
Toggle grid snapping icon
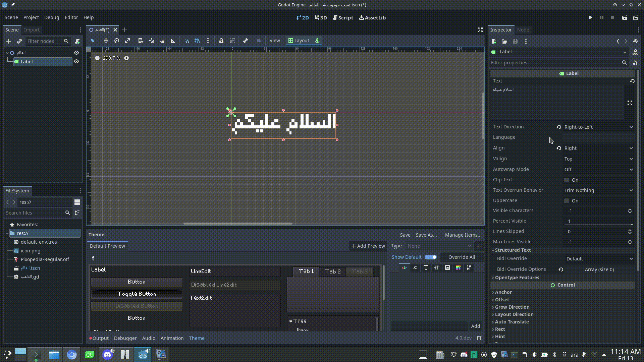click(197, 41)
